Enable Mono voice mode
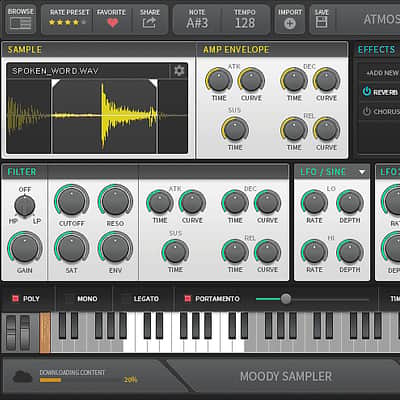Viewport: 400px width, 400px height. click(x=69, y=299)
